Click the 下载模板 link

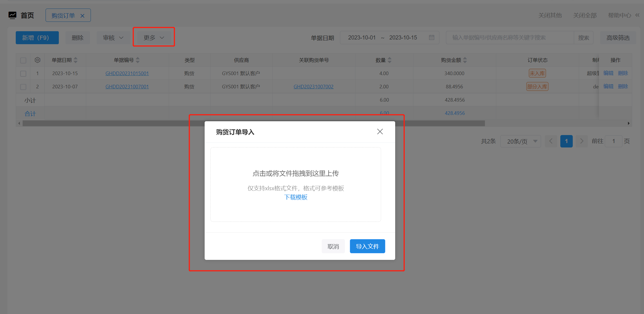click(295, 197)
